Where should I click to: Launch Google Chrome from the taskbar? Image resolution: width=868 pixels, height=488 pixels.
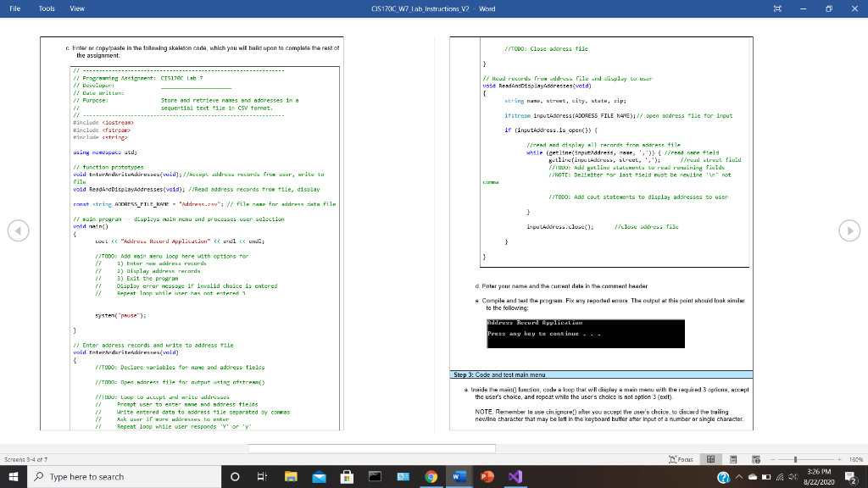point(431,476)
